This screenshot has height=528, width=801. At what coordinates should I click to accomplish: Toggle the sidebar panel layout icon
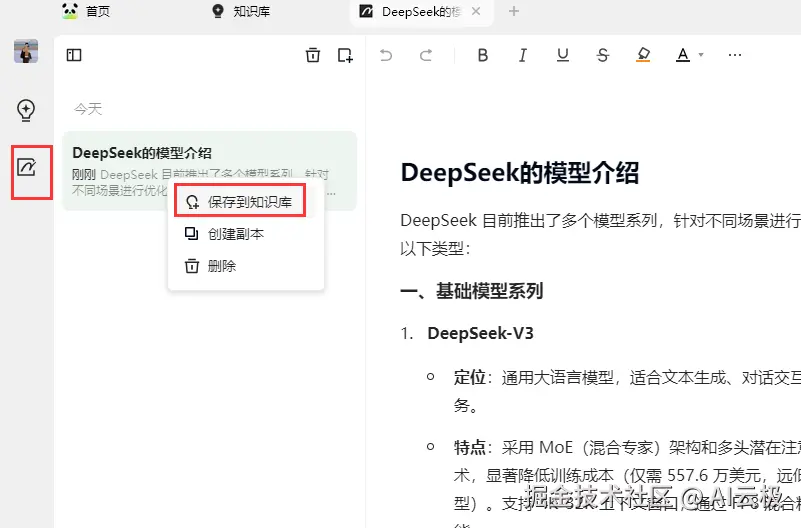[74, 55]
